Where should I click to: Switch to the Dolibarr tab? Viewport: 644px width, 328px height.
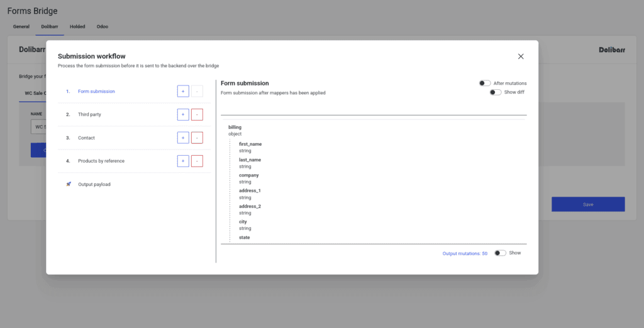50,26
